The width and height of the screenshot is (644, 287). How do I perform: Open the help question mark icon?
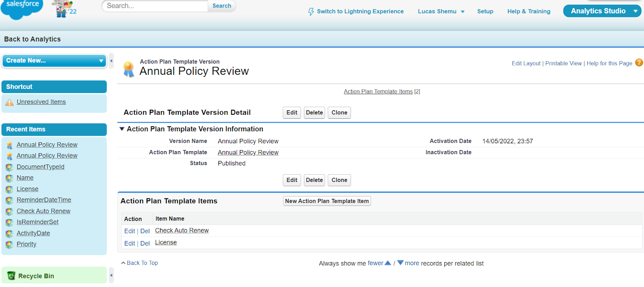click(x=639, y=63)
